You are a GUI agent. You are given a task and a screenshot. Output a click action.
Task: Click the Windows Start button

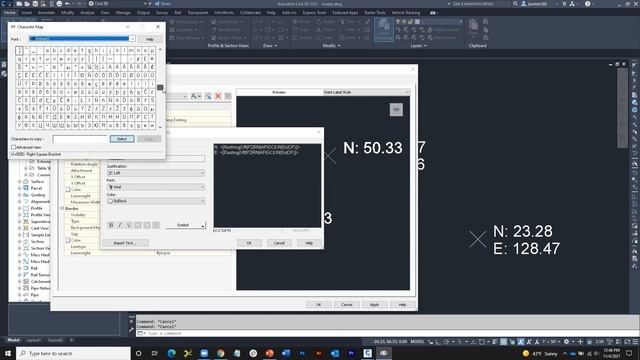click(x=7, y=353)
